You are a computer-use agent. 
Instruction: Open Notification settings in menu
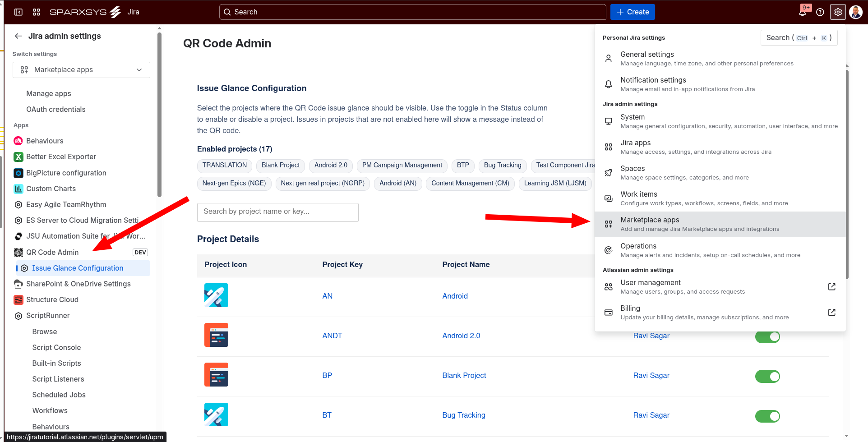click(720, 84)
